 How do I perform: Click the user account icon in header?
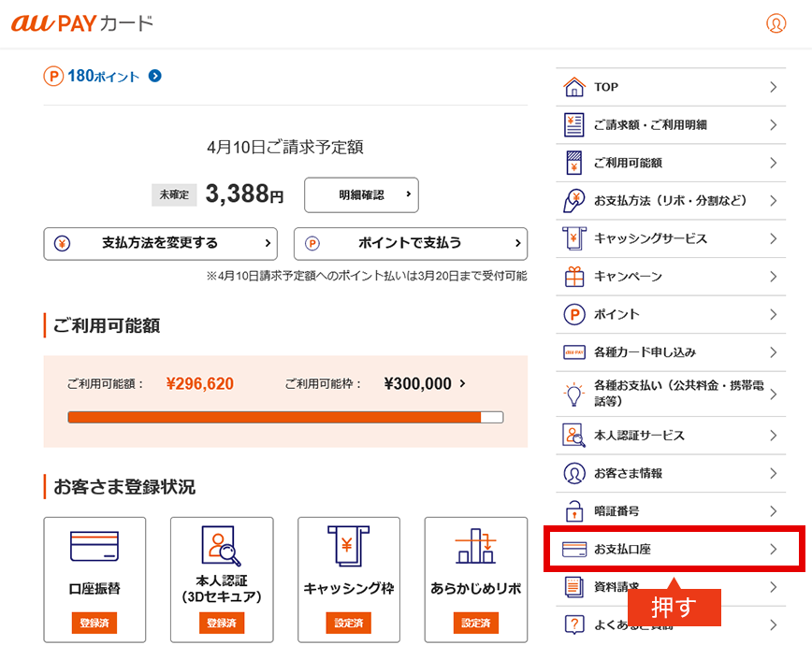point(776,23)
